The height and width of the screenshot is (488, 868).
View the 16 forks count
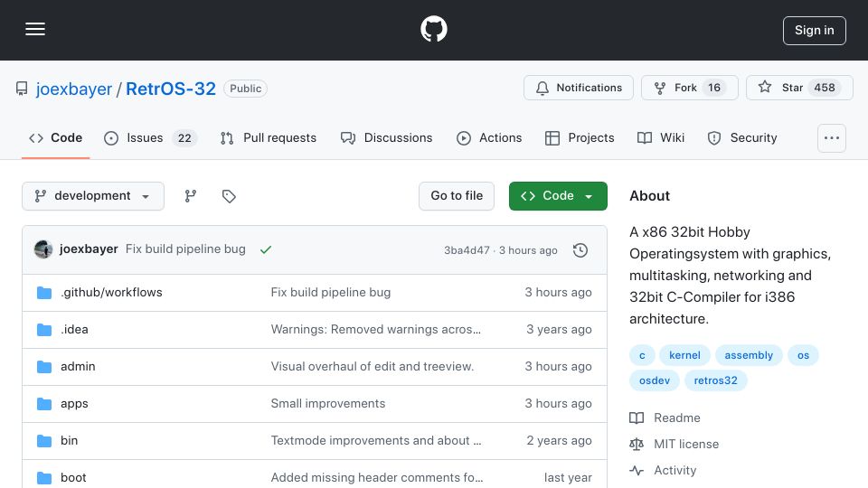pos(714,88)
